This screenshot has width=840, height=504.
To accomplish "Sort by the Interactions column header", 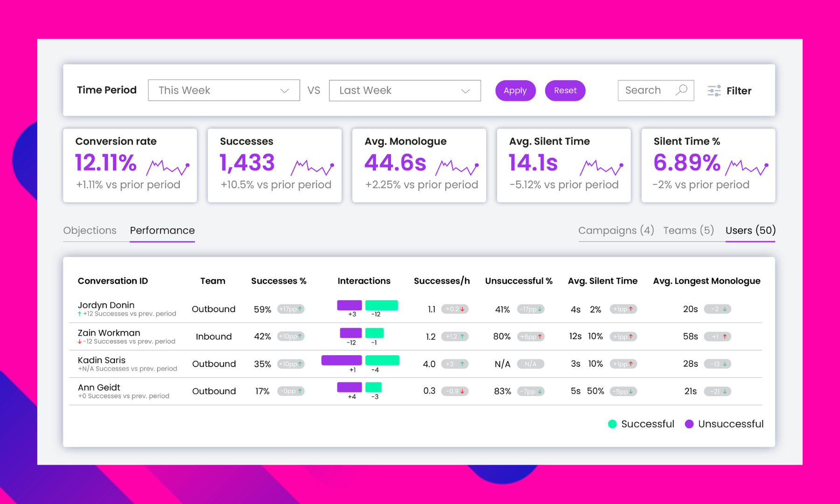I will coord(364,281).
